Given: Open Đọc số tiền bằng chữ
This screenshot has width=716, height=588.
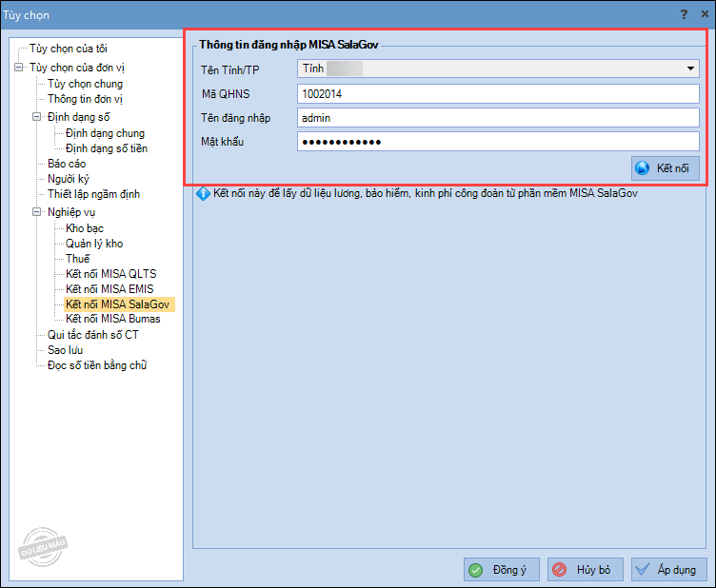Looking at the screenshot, I should point(97,365).
